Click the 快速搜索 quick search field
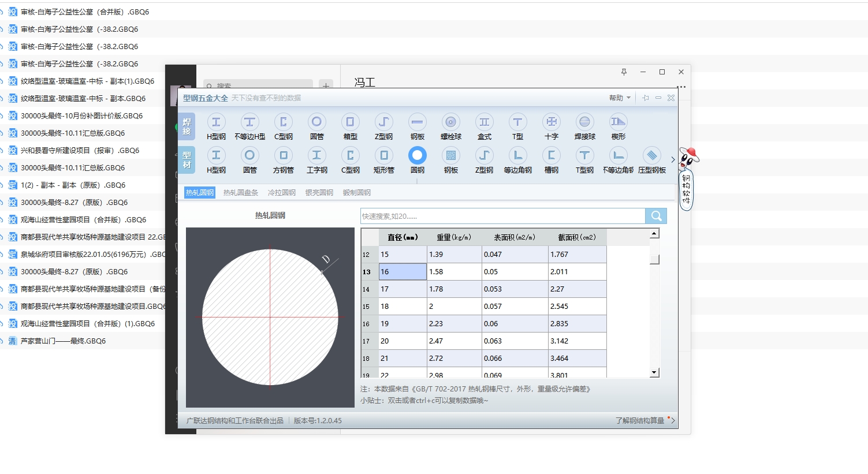This screenshot has height=474, width=868. [x=502, y=216]
